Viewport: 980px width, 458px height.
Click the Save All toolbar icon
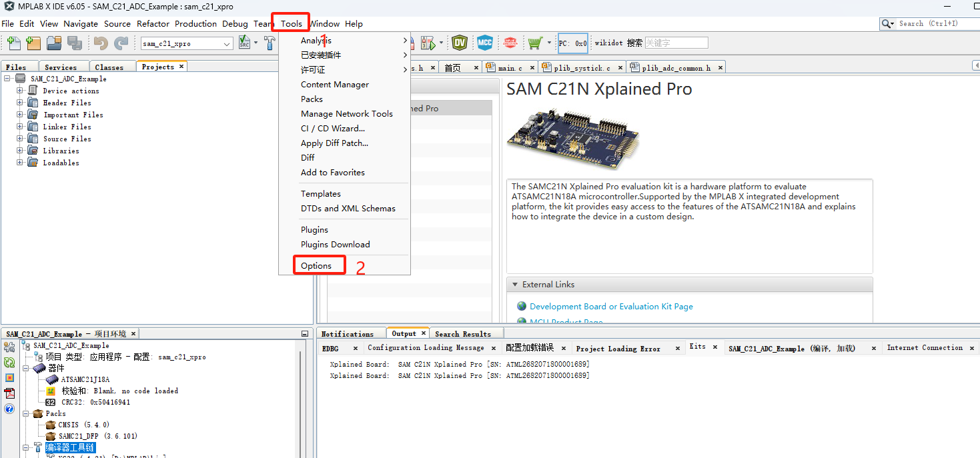(x=74, y=43)
